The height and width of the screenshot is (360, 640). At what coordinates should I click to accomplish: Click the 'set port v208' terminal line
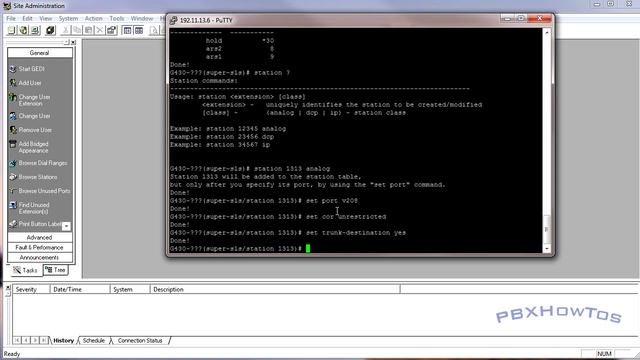(264, 200)
